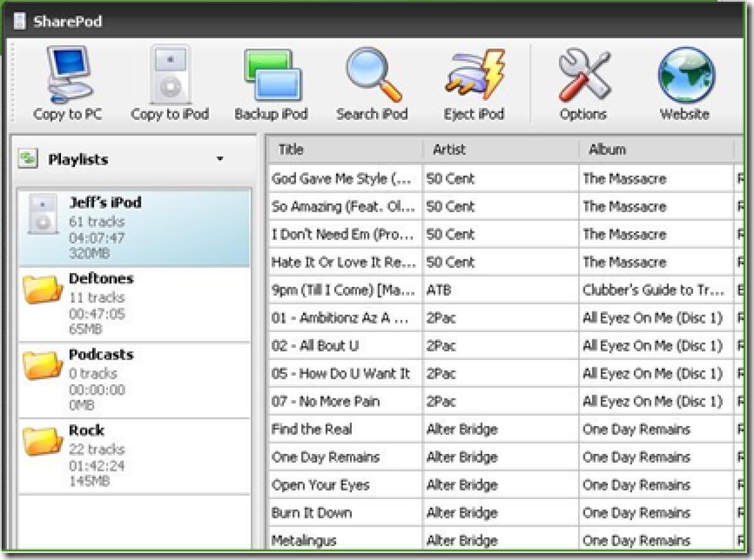Visit the SharePod Website via the globe icon
754x560 pixels.
[685, 75]
